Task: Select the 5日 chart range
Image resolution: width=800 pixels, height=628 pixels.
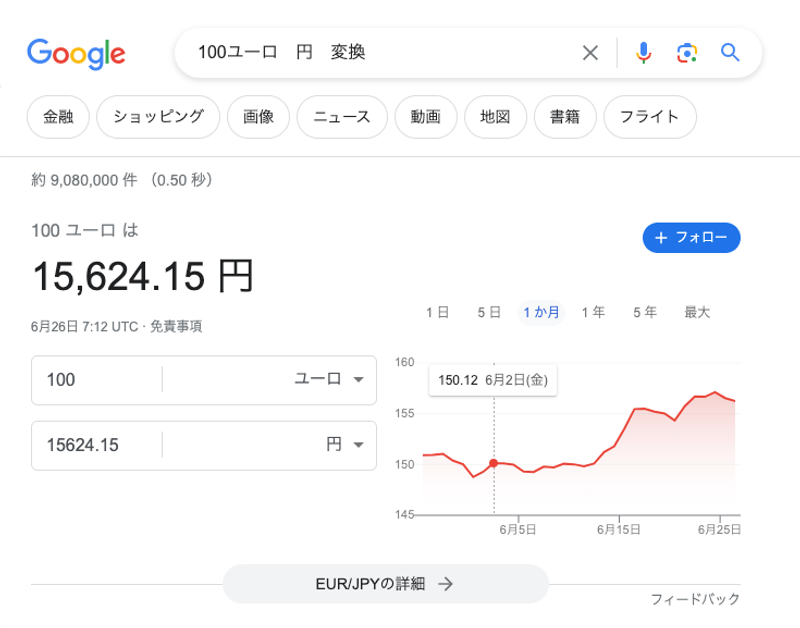Action: 489,312
